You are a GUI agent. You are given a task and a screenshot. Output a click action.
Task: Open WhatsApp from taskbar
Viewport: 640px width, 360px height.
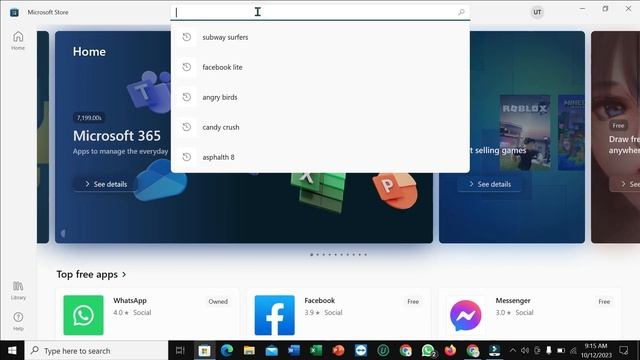428,351
